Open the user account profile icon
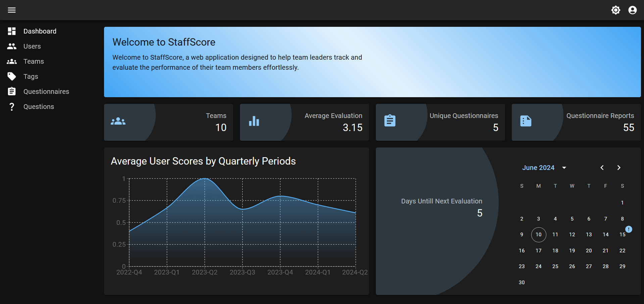 coord(633,10)
